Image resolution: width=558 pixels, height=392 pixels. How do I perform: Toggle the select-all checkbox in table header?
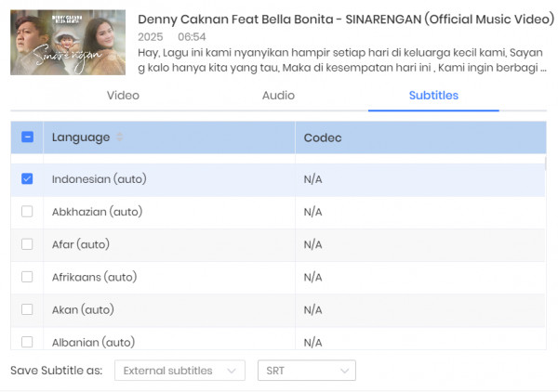pos(27,137)
